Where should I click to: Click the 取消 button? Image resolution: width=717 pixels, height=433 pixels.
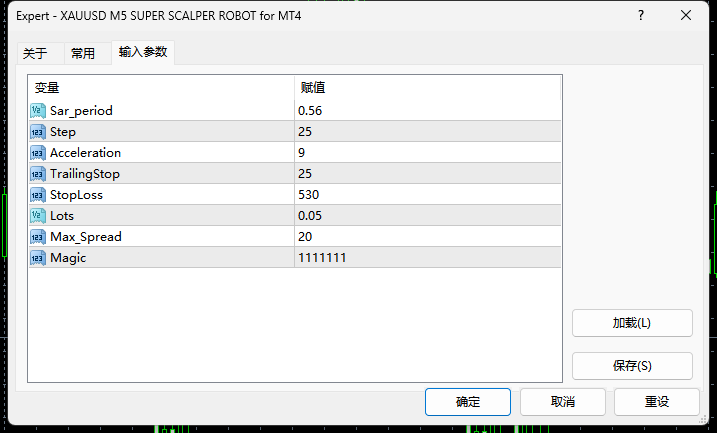coord(562,402)
